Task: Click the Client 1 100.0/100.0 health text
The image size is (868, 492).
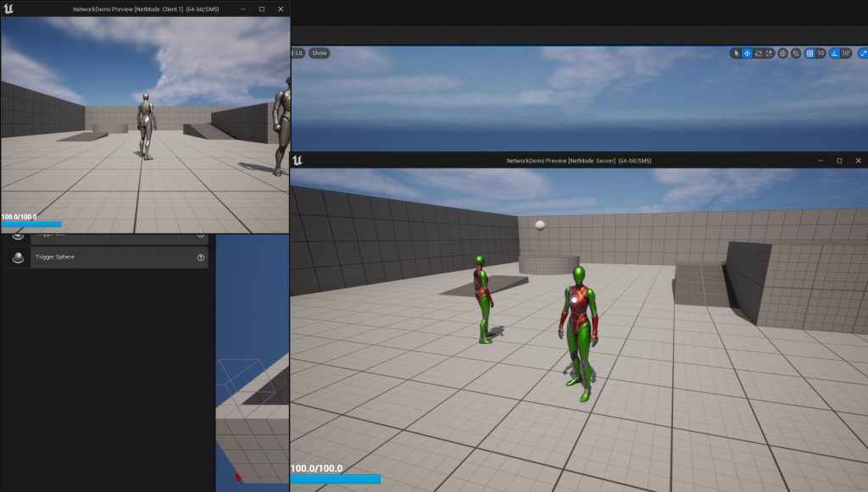Action: tap(19, 217)
